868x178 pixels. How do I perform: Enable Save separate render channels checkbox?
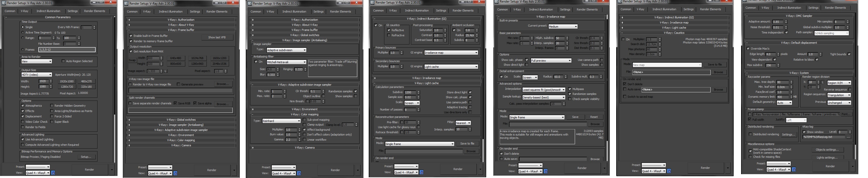coord(130,103)
